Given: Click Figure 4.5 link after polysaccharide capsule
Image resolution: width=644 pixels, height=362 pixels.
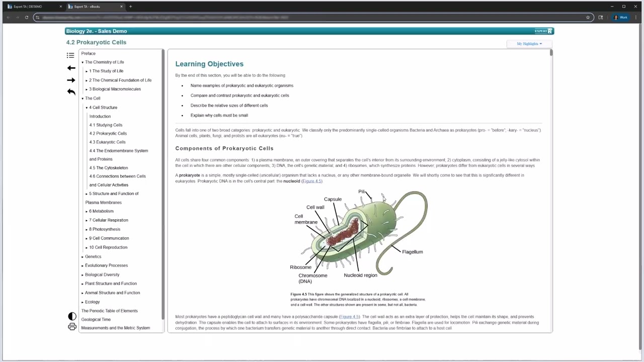Looking at the screenshot, I should [350, 317].
